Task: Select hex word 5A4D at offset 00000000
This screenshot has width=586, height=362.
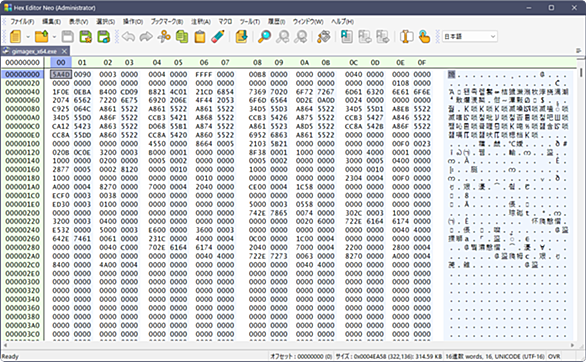Action: tap(61, 74)
